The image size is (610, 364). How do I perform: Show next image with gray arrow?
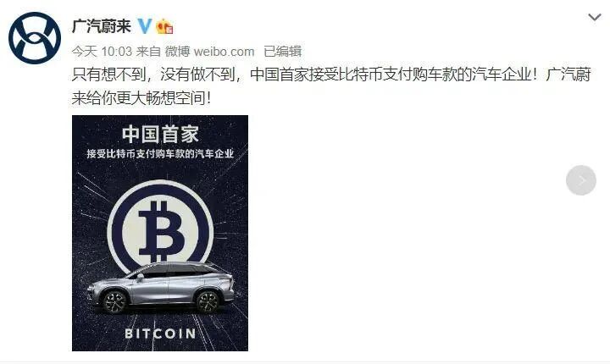[x=581, y=180]
